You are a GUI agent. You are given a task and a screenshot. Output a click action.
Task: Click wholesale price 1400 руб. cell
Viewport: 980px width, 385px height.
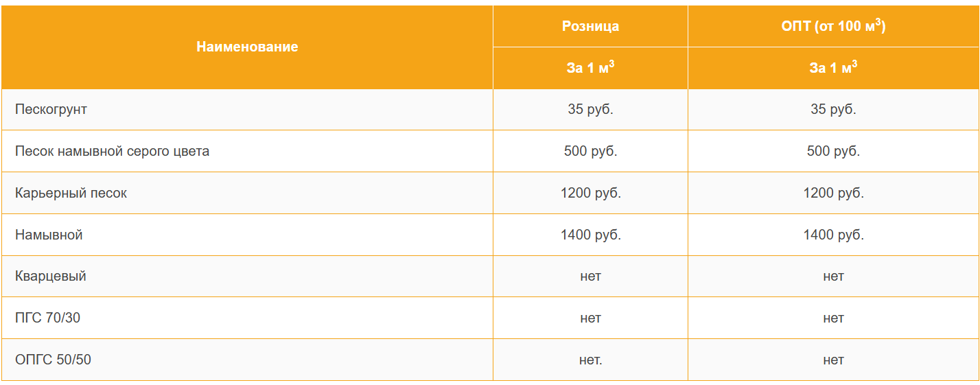(x=833, y=235)
